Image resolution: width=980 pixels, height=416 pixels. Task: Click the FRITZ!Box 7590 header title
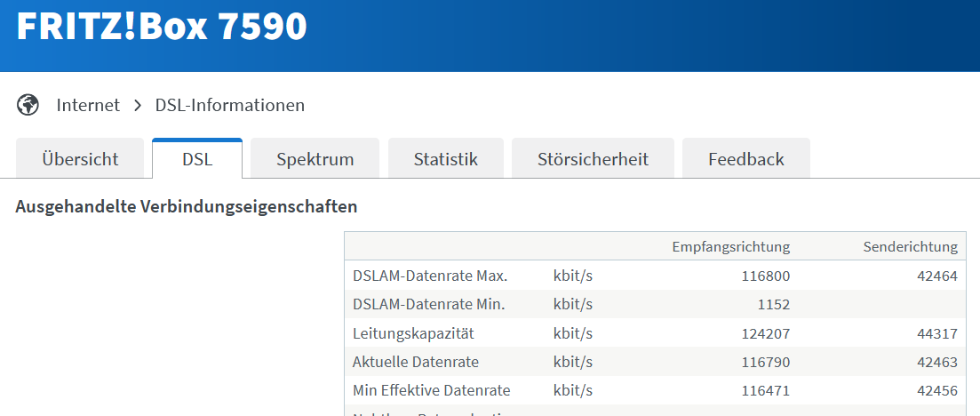pos(162,27)
